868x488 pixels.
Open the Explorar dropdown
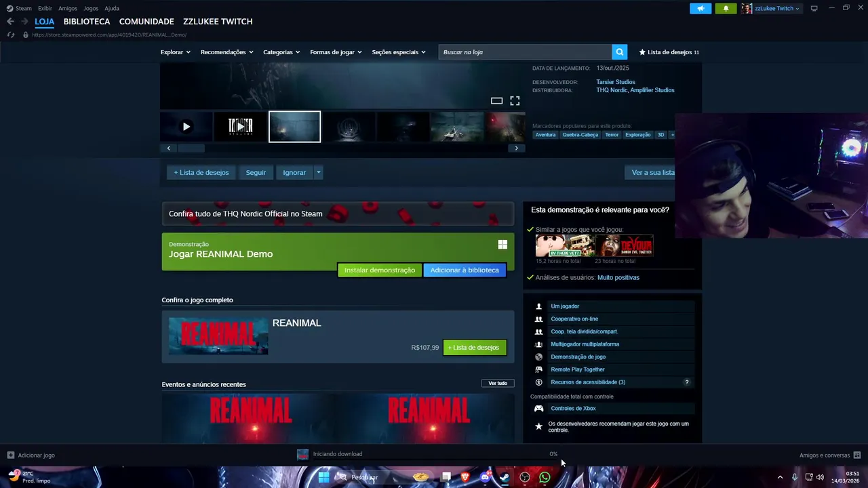pos(175,52)
